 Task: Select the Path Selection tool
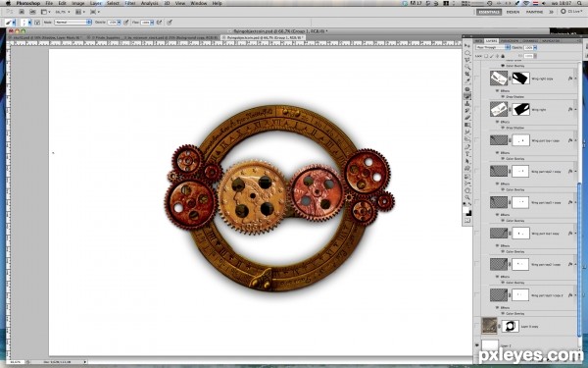467,161
